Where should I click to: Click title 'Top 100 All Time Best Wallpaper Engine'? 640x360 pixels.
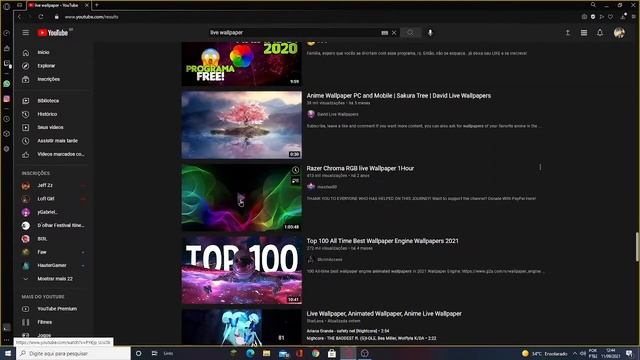point(382,241)
